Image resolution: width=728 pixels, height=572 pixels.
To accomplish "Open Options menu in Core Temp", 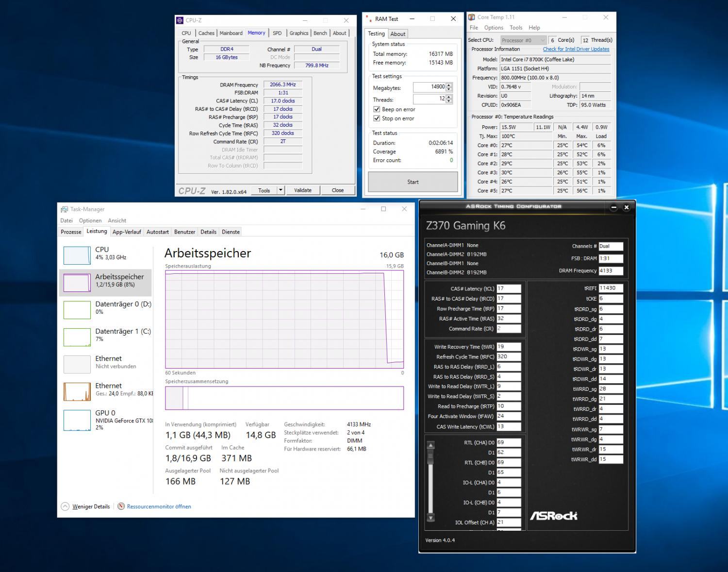I will [494, 28].
